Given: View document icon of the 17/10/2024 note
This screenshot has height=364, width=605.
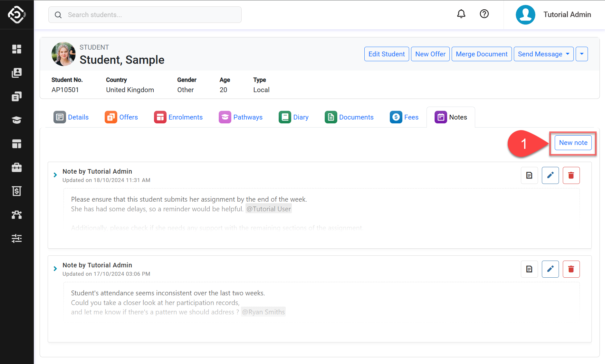Looking at the screenshot, I should coord(529,269).
